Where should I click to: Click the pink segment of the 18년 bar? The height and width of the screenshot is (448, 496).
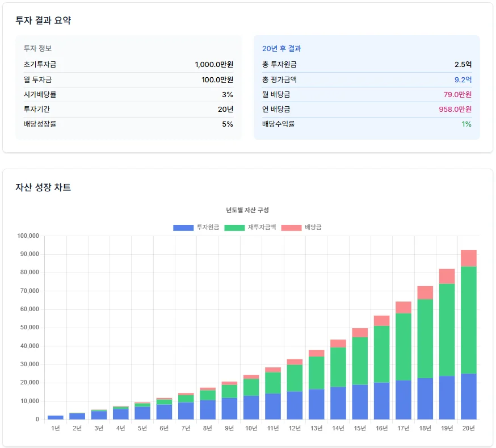point(425,292)
